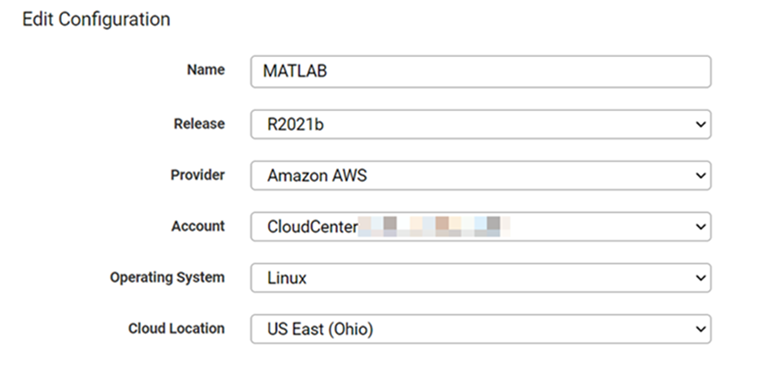
Task: Click the chevron arrow on Provider selector
Action: (x=701, y=175)
